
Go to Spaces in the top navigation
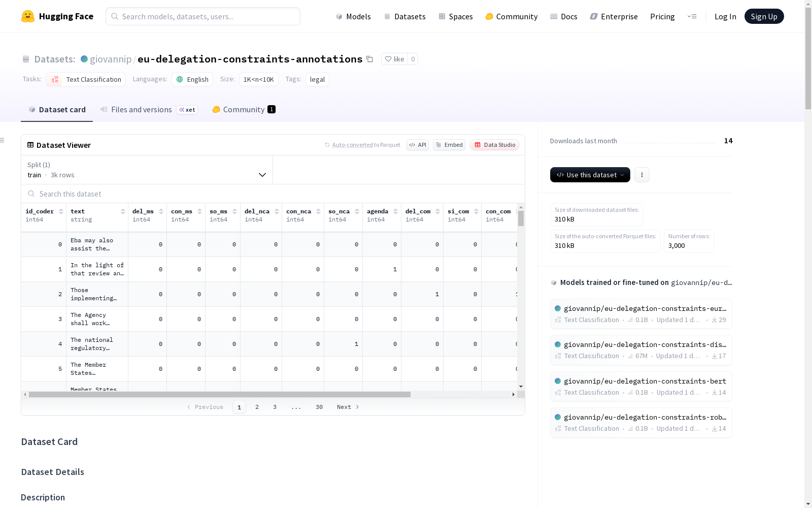[456, 16]
